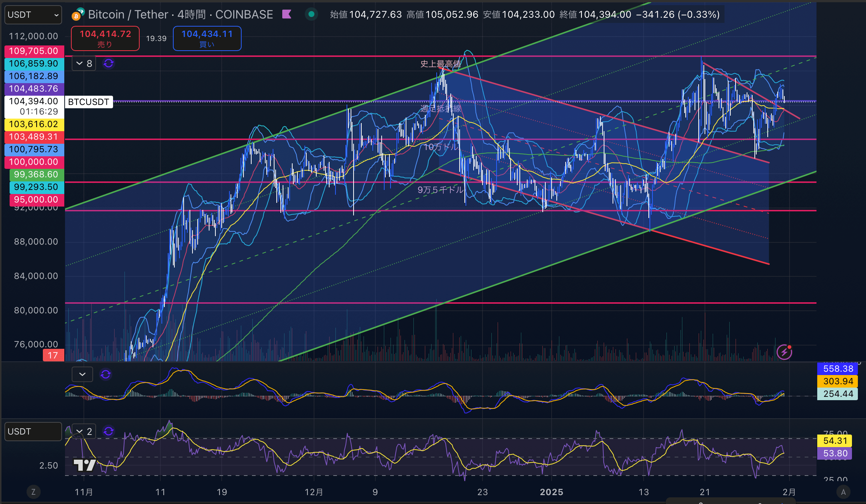Select the 9万5千ドル chart text annotation
The height and width of the screenshot is (504, 866).
441,190
